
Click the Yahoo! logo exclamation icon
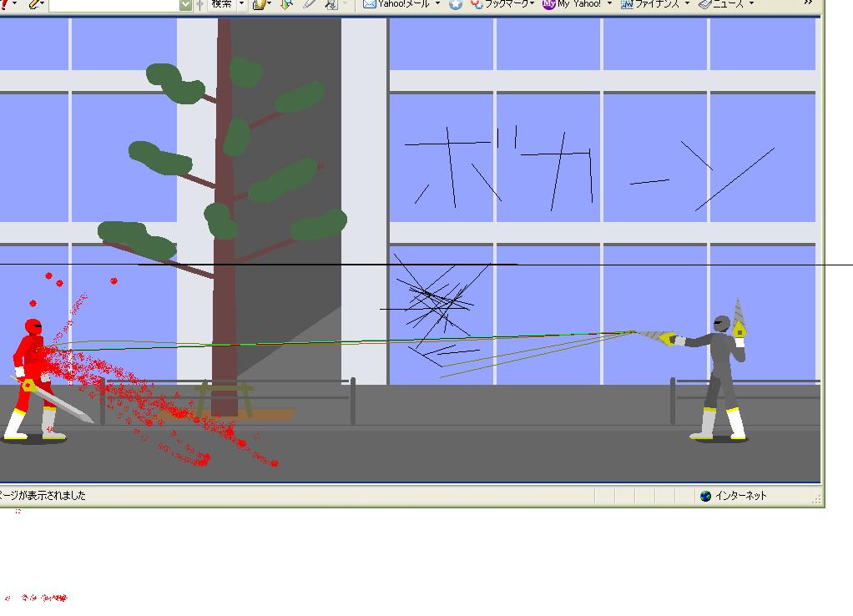click(3, 4)
